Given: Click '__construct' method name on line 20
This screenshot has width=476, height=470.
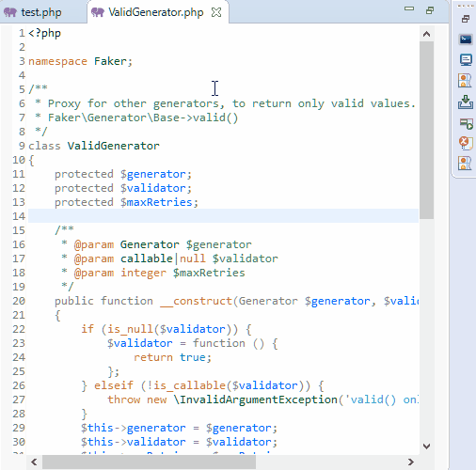Looking at the screenshot, I should (196, 302).
